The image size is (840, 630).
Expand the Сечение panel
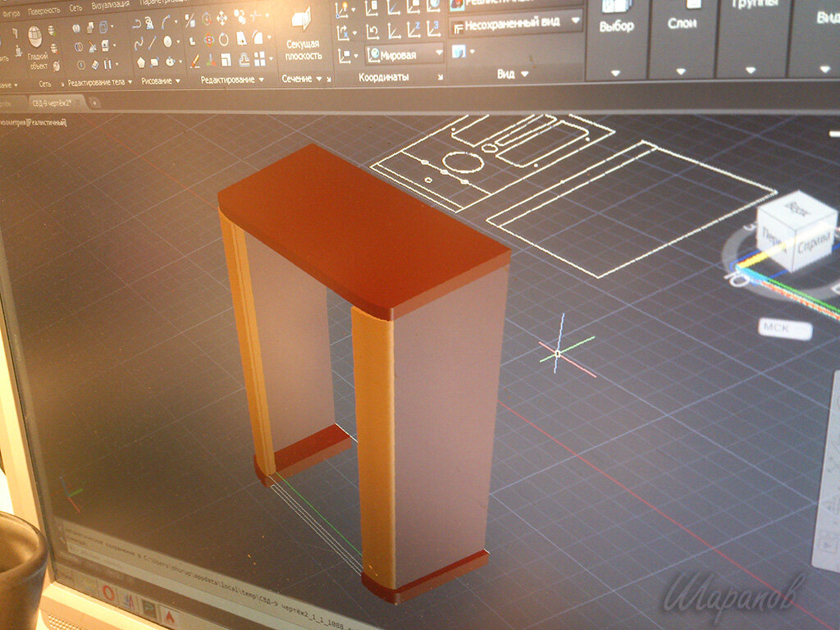(x=302, y=79)
